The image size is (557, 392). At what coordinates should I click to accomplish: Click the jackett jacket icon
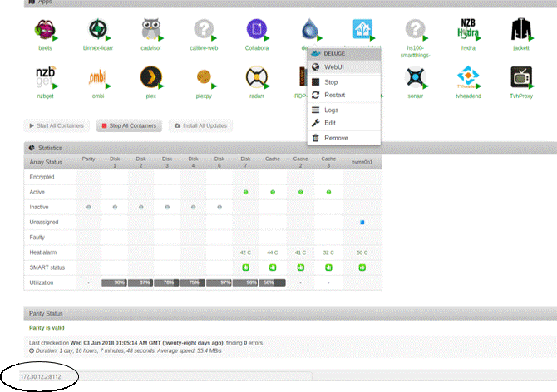tap(521, 29)
